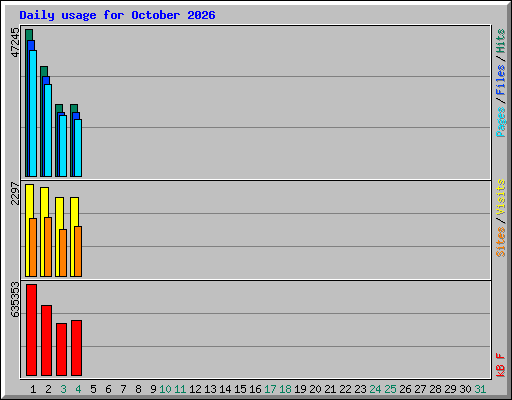Click day label 15 on the x-axis

pyautogui.click(x=240, y=389)
